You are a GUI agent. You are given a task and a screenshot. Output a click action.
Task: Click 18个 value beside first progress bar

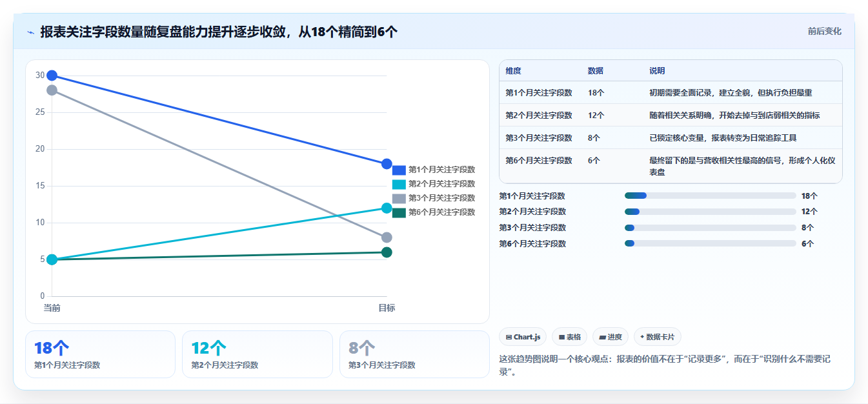(809, 196)
